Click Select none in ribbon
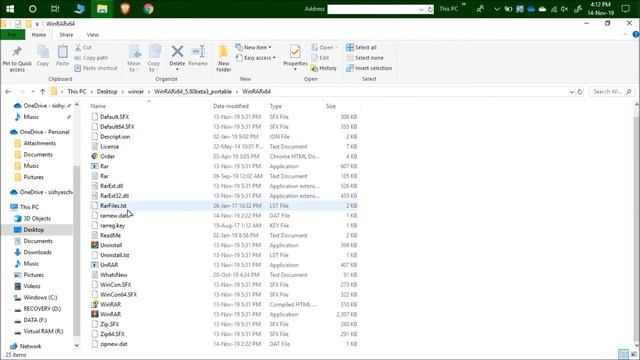Screen dimensions: 640x360 pyautogui.click(x=364, y=58)
